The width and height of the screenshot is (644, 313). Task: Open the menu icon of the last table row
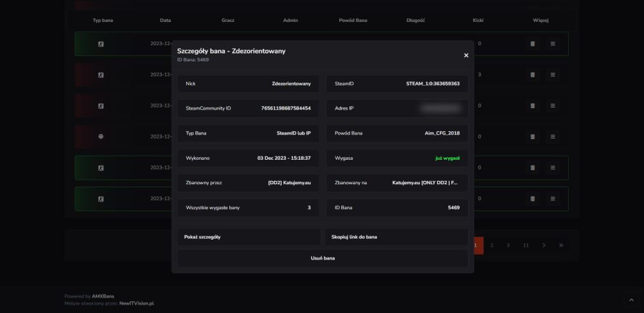pyautogui.click(x=553, y=199)
